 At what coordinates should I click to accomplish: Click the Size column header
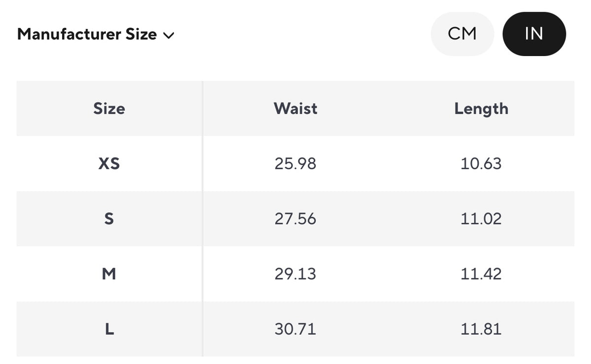[x=109, y=108]
